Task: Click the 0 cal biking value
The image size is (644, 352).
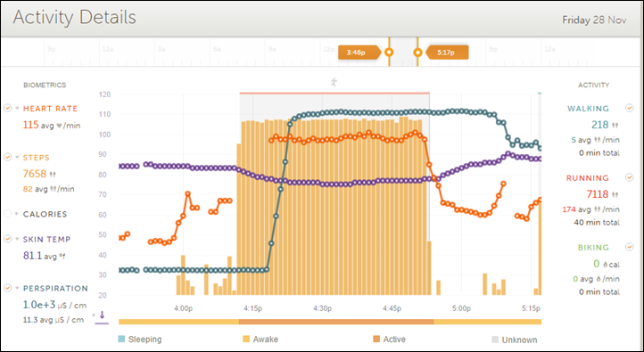Action: point(607,264)
